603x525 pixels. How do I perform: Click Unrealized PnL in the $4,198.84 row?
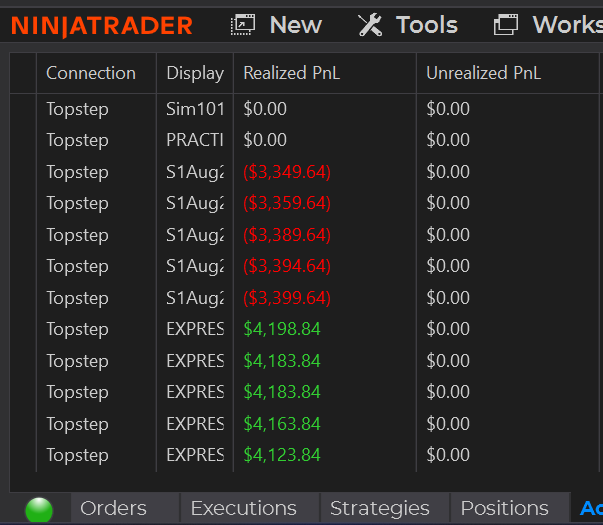[448, 329]
